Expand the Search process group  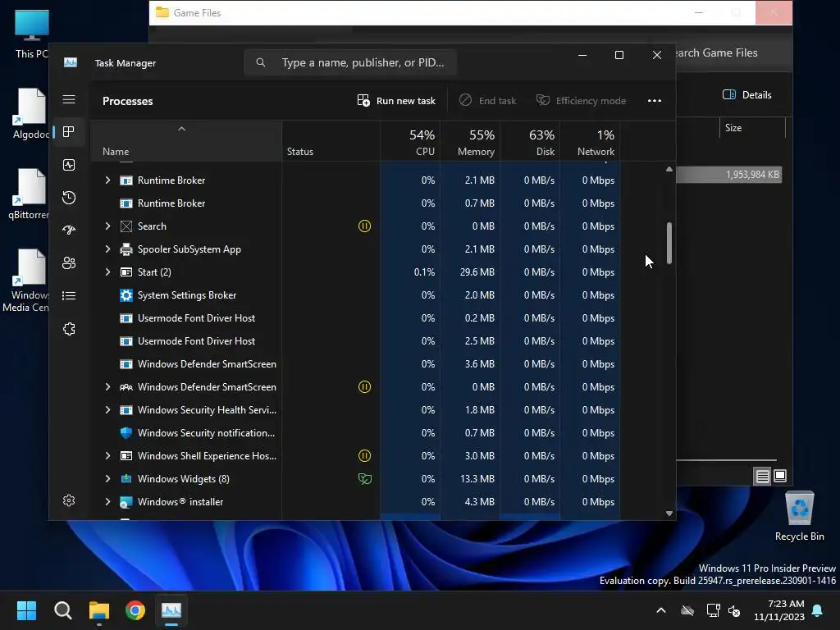point(107,226)
